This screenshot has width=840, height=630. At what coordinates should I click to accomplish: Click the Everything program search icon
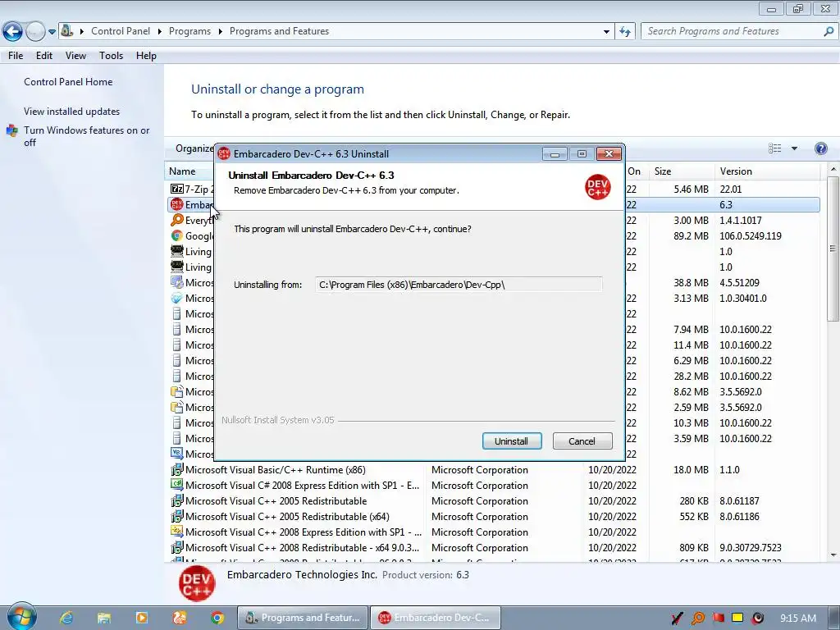point(177,220)
